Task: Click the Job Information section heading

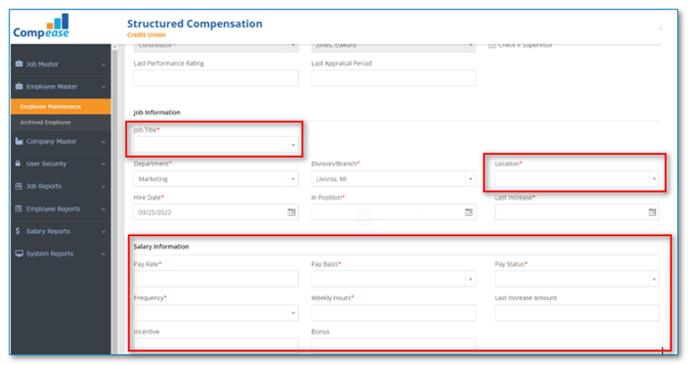Action: [x=157, y=112]
